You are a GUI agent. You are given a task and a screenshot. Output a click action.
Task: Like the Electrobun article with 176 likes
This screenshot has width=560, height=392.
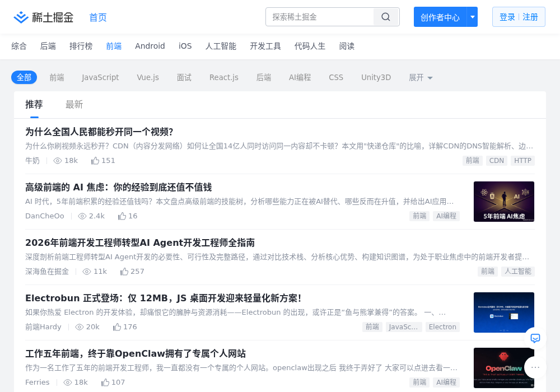coord(117,326)
